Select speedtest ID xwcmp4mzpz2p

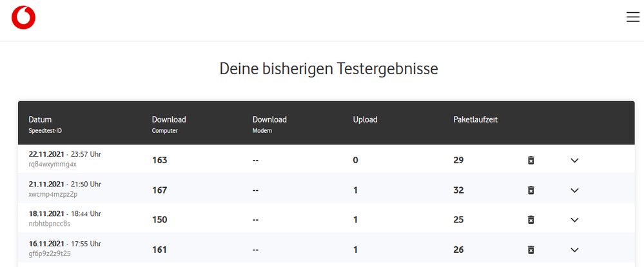pos(53,194)
